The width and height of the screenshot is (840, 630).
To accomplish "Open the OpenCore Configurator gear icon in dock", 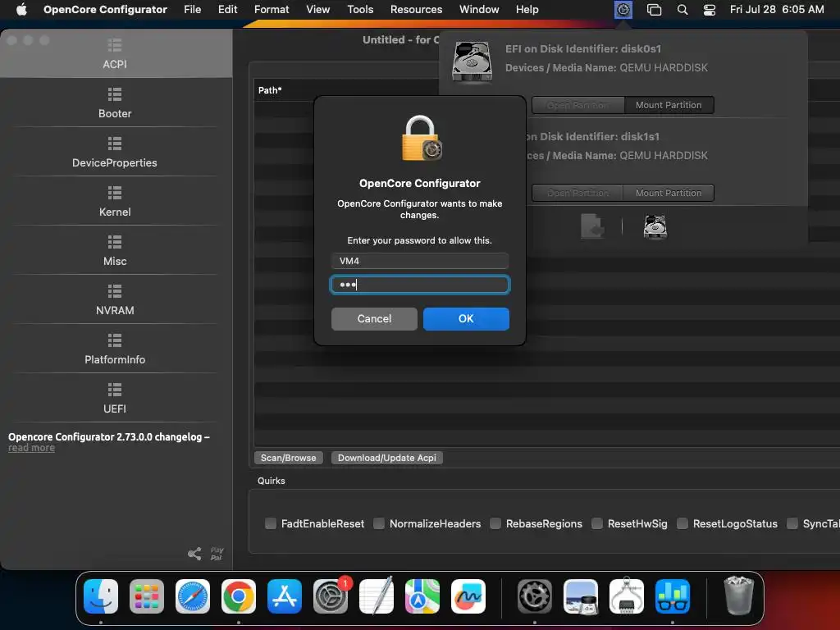I will (535, 596).
